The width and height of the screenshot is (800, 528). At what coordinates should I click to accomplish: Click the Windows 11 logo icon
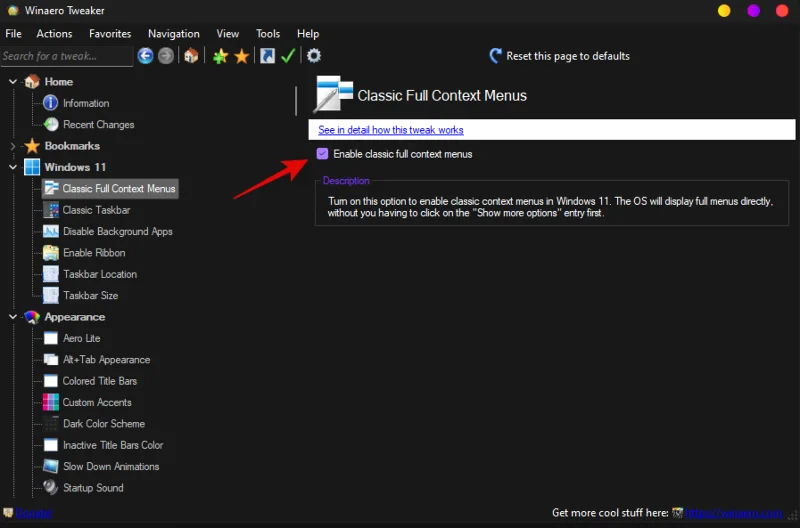click(32, 167)
